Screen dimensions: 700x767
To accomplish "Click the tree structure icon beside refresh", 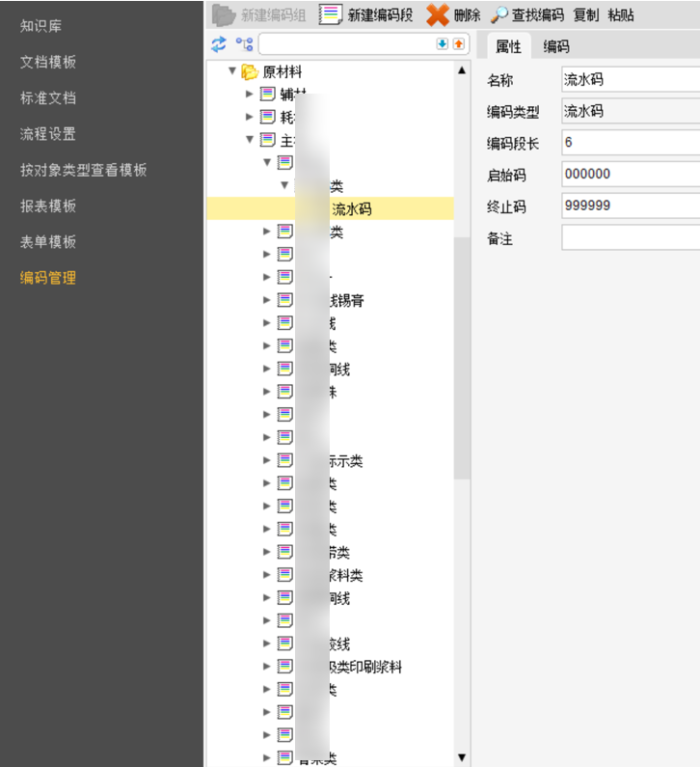I will pyautogui.click(x=244, y=44).
